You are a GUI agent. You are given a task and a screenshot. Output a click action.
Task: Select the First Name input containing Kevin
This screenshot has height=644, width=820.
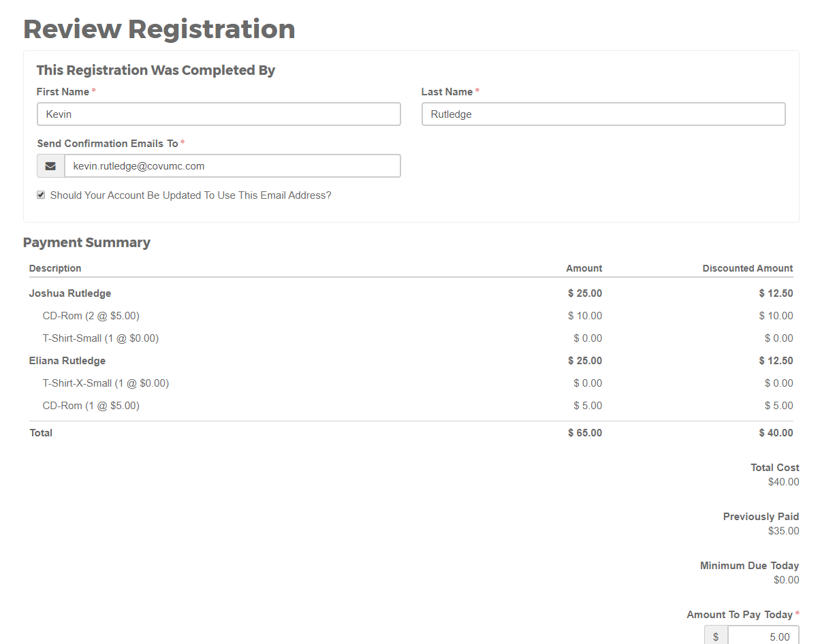218,114
